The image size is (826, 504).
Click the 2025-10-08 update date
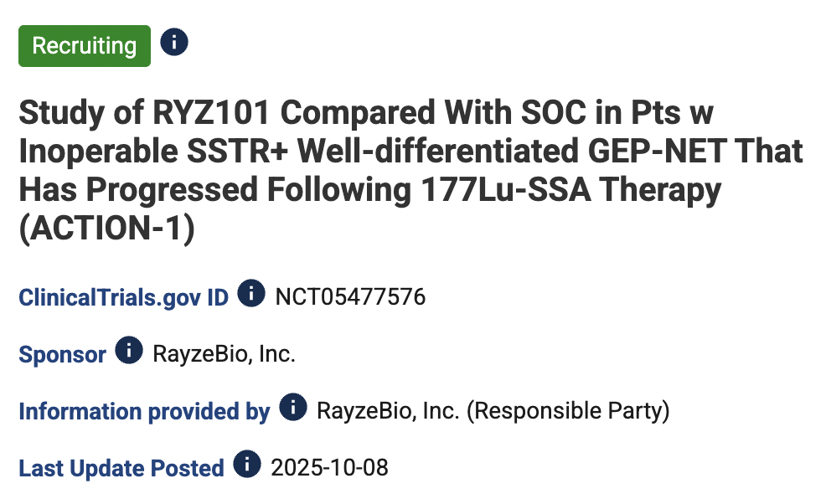(x=329, y=468)
